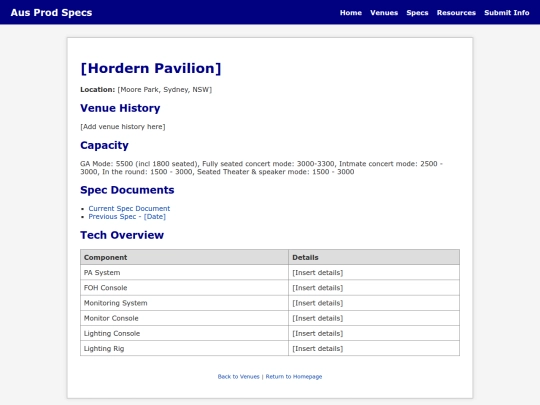Click the GA Mode capacity paragraph
The image size is (540, 405).
coord(261,168)
